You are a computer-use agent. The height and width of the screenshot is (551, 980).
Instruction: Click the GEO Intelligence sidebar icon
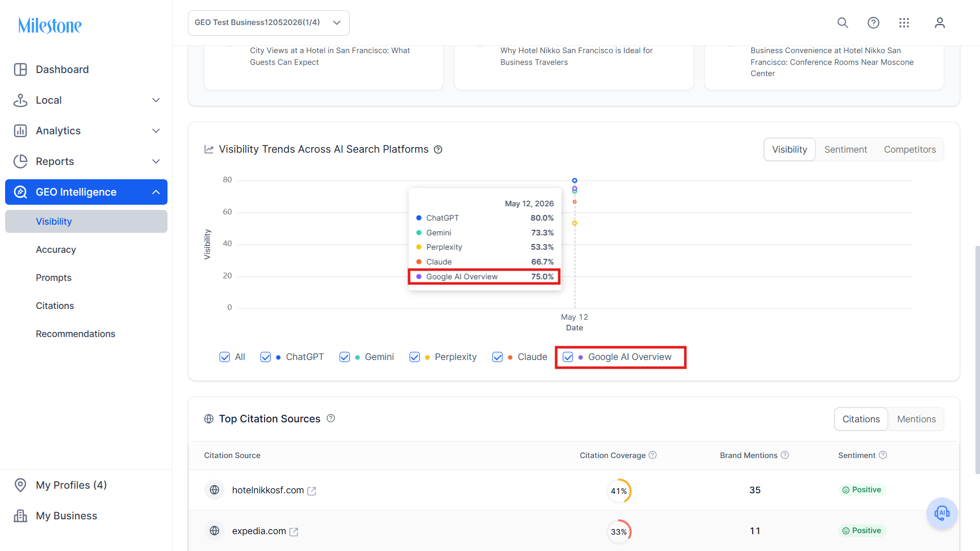point(20,192)
